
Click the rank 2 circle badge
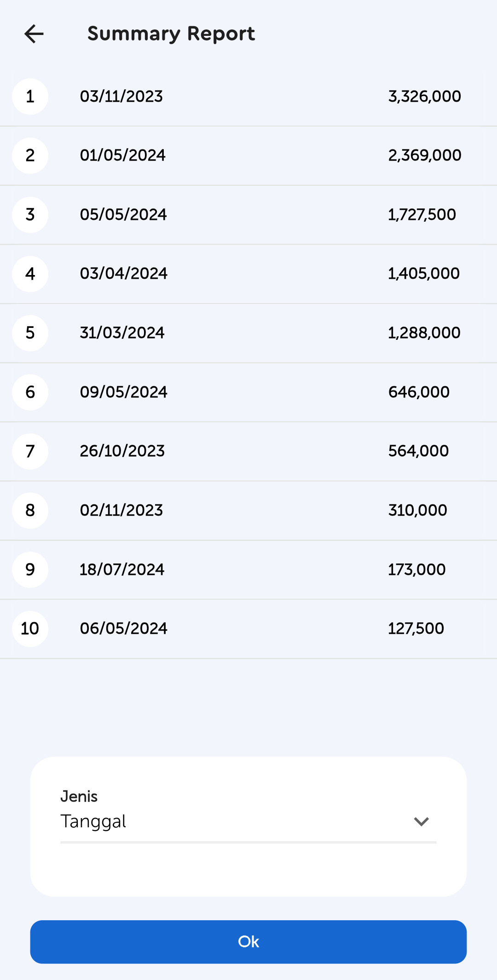point(30,155)
